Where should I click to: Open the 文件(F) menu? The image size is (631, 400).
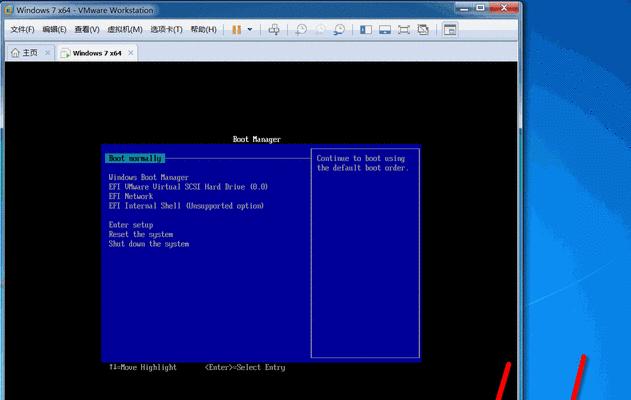click(x=22, y=30)
